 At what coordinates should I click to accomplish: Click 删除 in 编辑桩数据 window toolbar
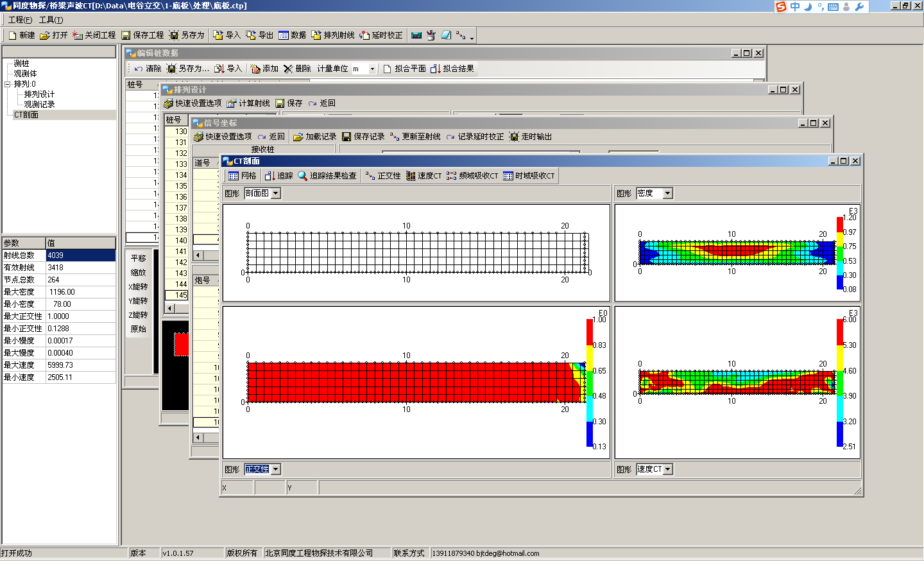click(297, 69)
